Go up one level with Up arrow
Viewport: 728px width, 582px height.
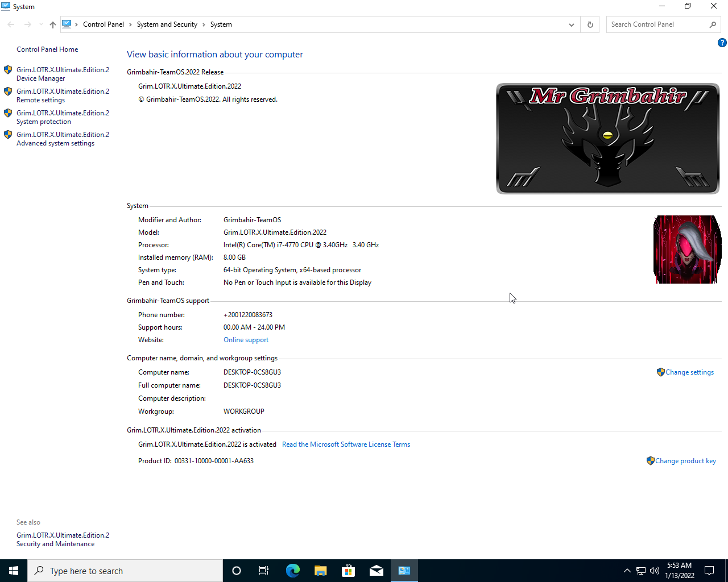click(53, 24)
